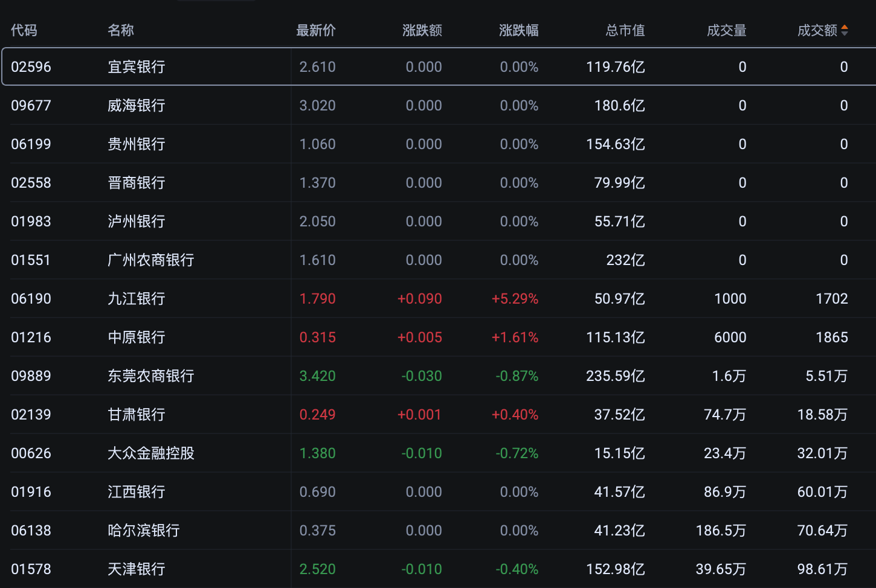This screenshot has width=876, height=588.
Task: Sort by 成交量 column header
Action: [726, 30]
